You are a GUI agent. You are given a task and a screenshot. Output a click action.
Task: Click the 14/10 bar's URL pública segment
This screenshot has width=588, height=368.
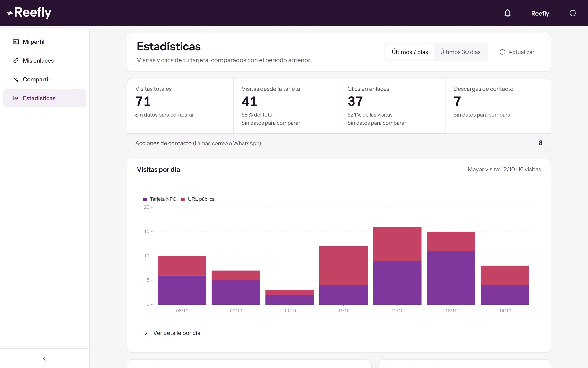(505, 275)
